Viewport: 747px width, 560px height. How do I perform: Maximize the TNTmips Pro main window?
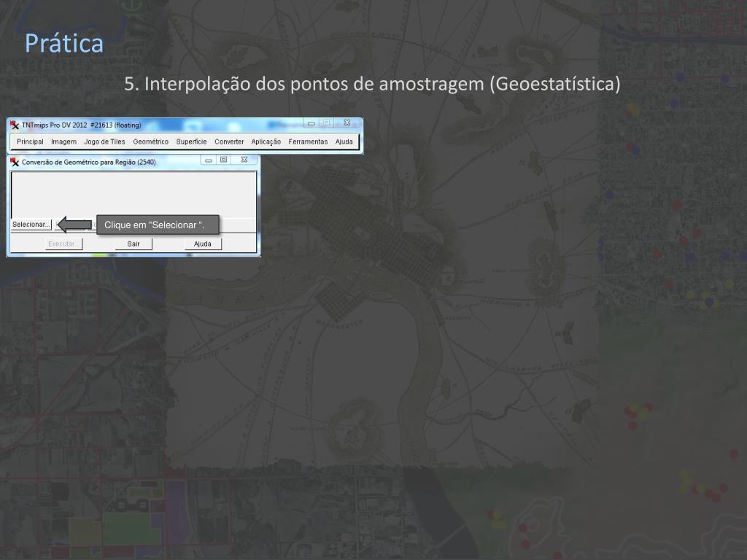point(326,123)
